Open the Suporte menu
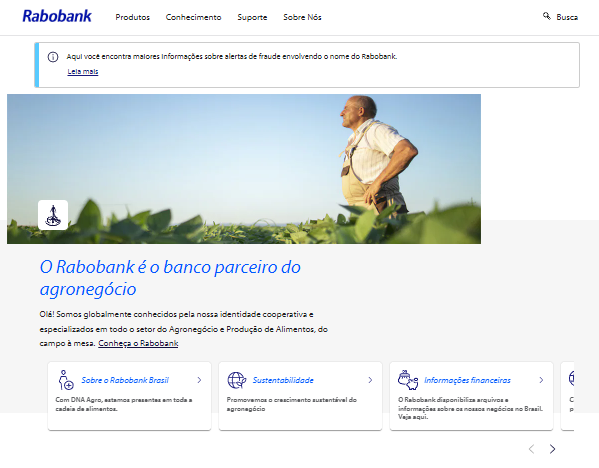This screenshot has height=468, width=599. point(252,17)
